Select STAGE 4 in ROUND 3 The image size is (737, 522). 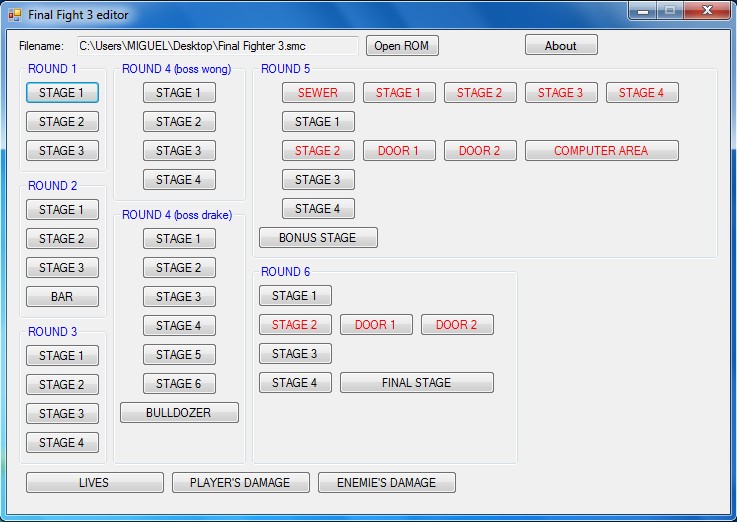pos(62,443)
